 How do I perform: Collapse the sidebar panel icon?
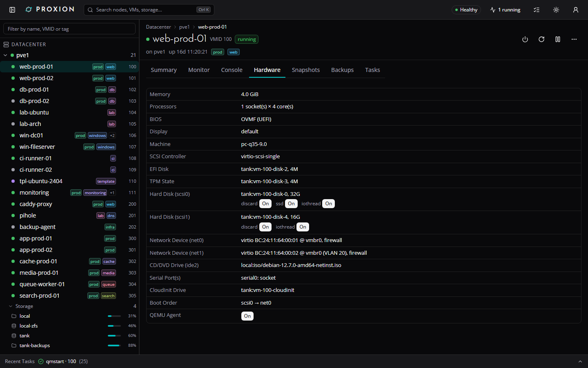tap(12, 9)
